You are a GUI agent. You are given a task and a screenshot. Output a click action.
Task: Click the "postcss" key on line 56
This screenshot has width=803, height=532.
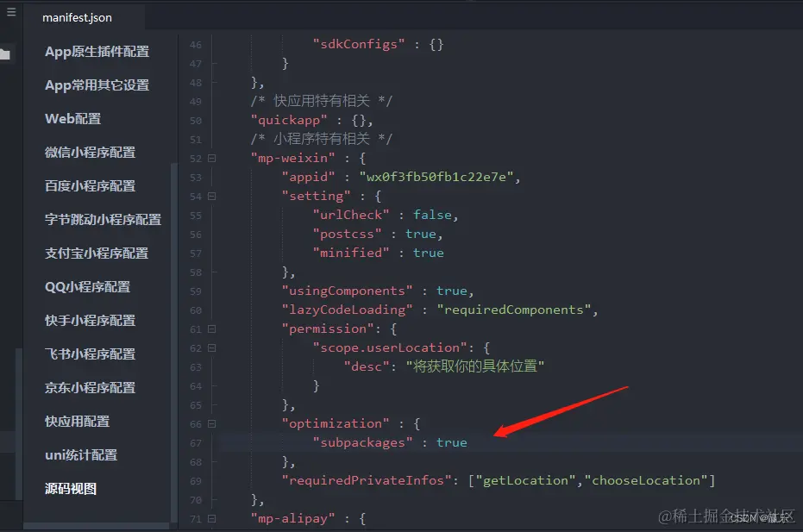coord(348,234)
